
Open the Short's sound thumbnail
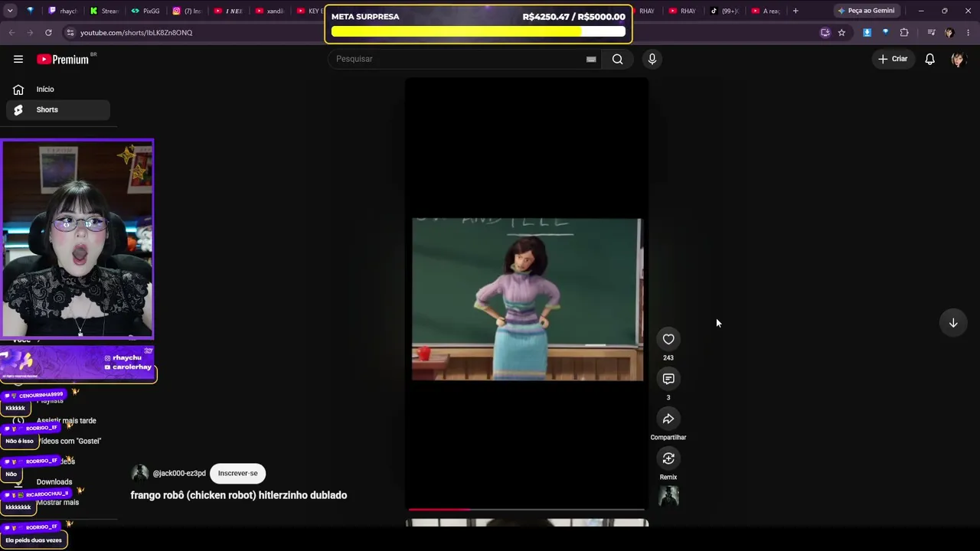[x=668, y=496]
